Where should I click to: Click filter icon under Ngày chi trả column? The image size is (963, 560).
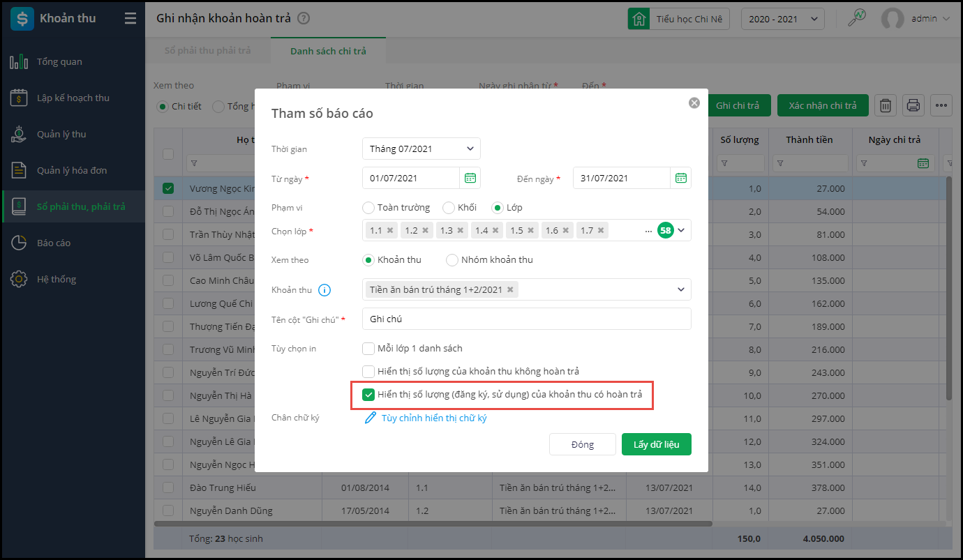pos(865,163)
